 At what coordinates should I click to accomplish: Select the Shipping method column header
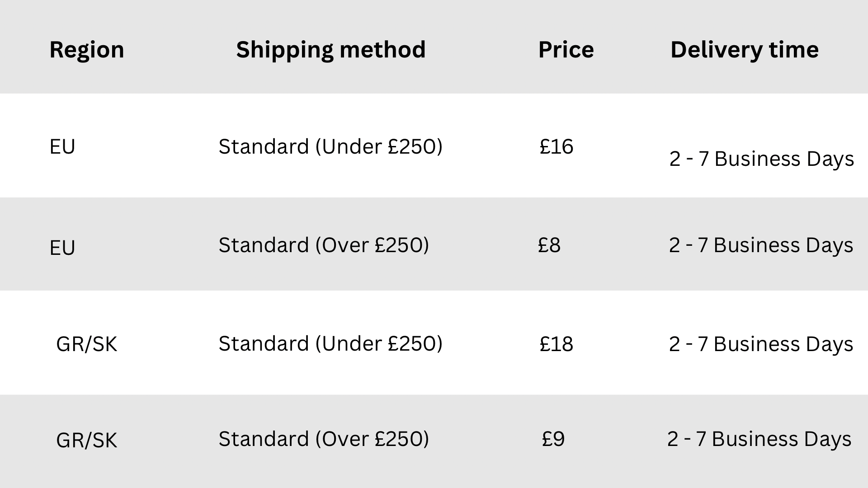[x=330, y=50]
